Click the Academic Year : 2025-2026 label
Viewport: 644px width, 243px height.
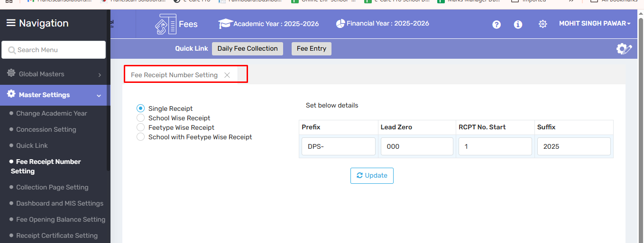point(276,24)
